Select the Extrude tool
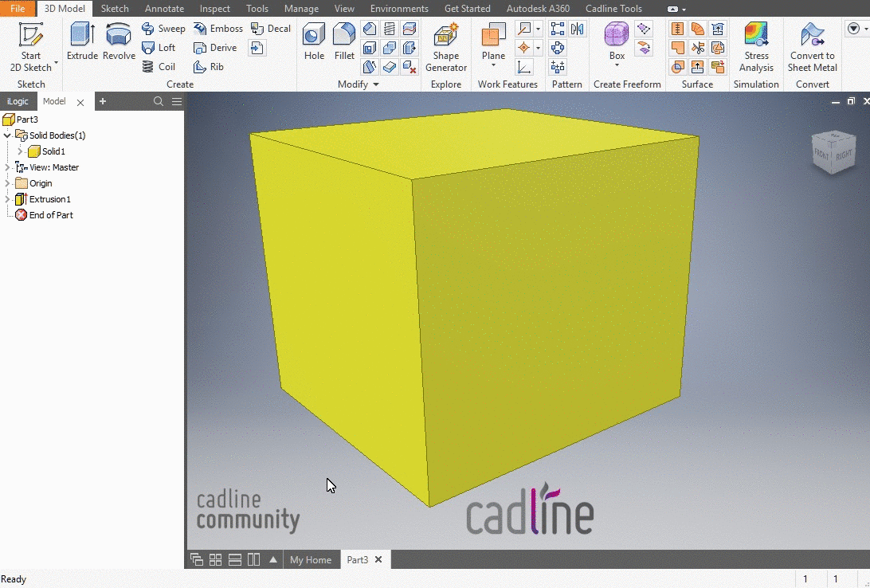870x588 pixels. click(82, 41)
